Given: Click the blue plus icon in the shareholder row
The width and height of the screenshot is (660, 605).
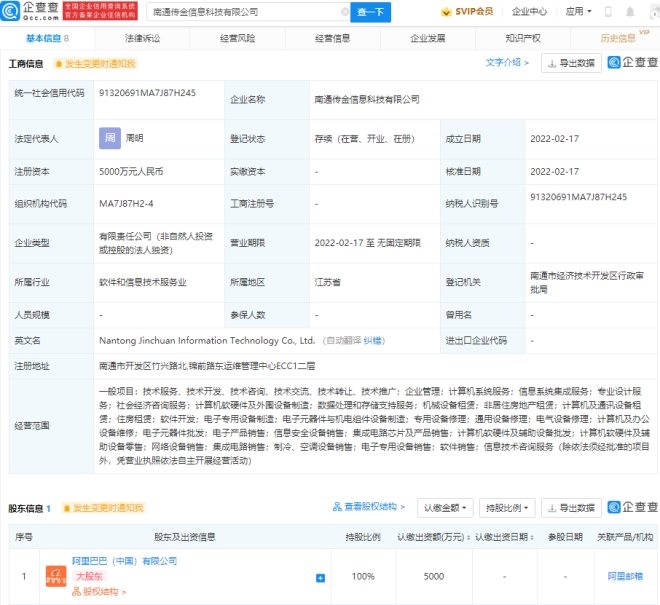Looking at the screenshot, I should 320,578.
